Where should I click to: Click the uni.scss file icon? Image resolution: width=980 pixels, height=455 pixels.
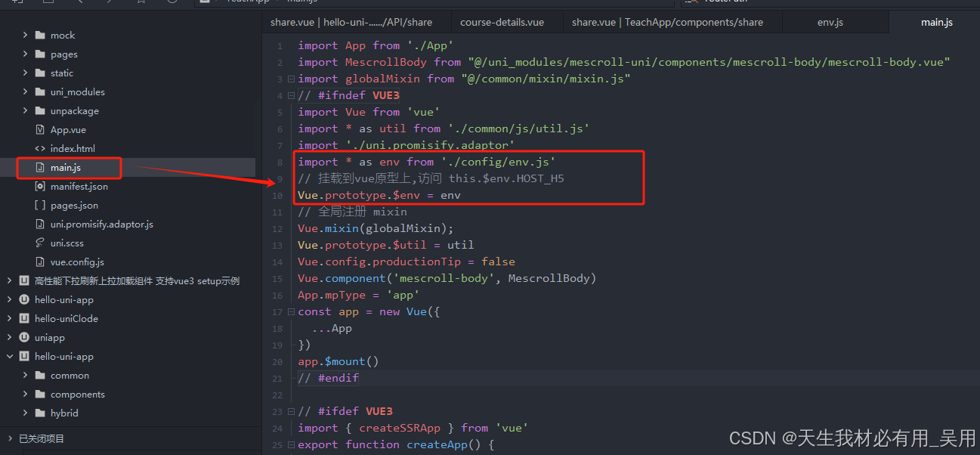(x=40, y=243)
